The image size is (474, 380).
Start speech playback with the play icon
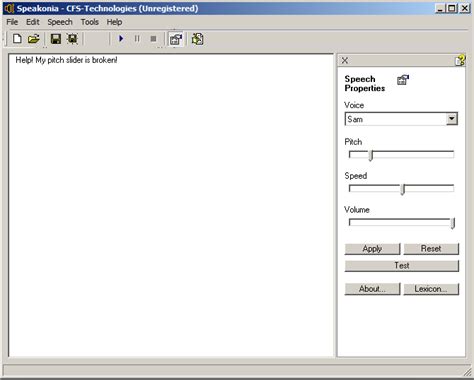coord(121,39)
